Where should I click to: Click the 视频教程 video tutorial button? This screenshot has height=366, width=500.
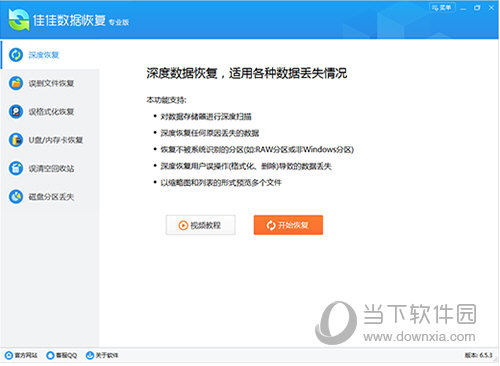201,225
